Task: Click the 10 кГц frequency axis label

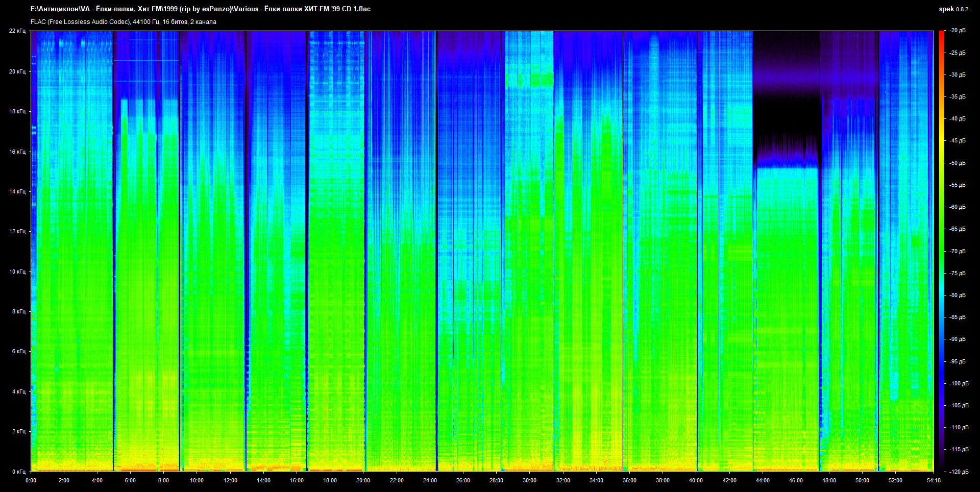Action: pos(17,272)
